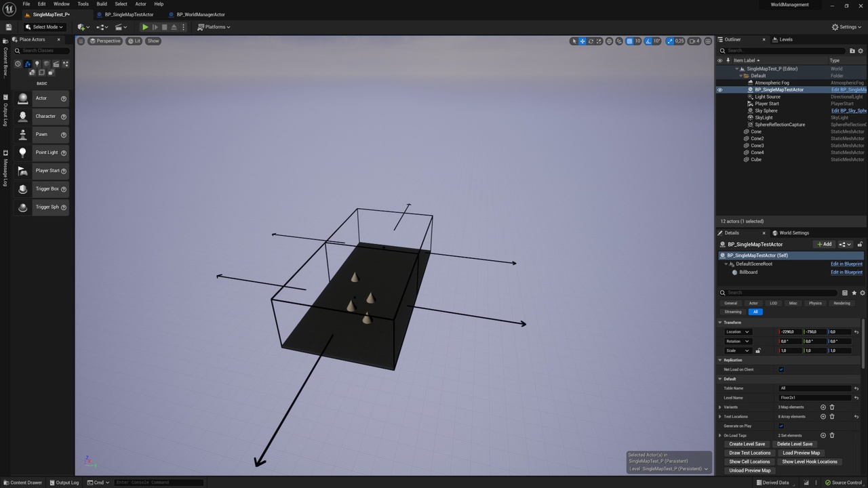
Task: Click the Eject button in play controls
Action: (x=174, y=27)
